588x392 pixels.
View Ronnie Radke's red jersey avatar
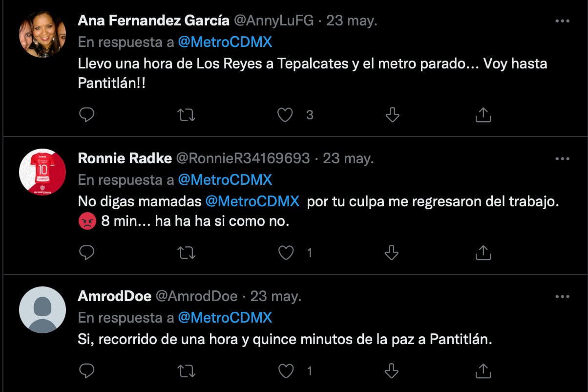tap(42, 172)
